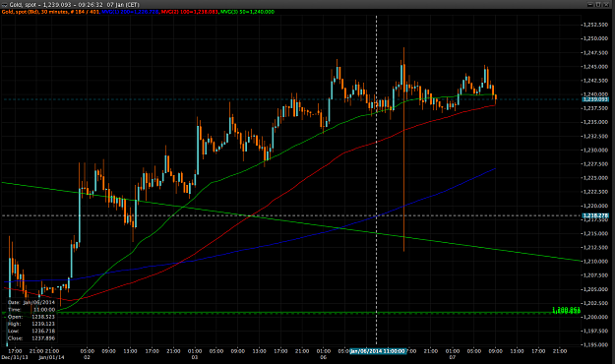
Task: Click the 1,227.500 price axis label
Action: (x=595, y=164)
